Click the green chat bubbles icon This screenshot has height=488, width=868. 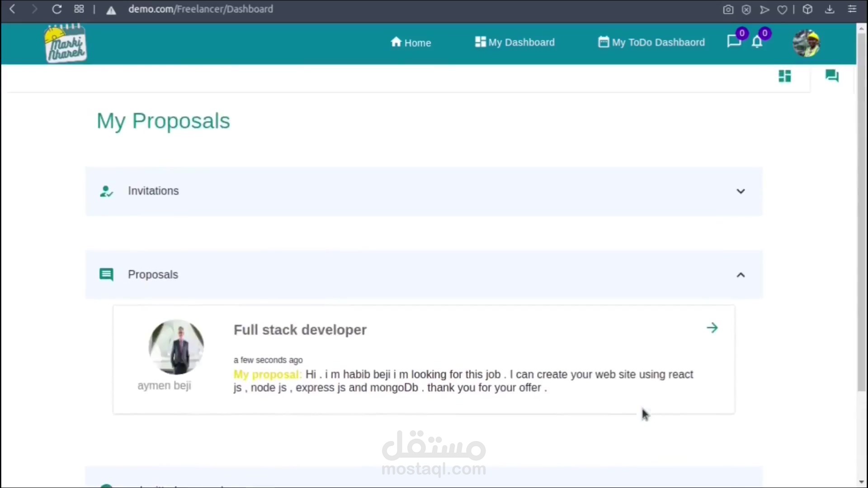(832, 75)
